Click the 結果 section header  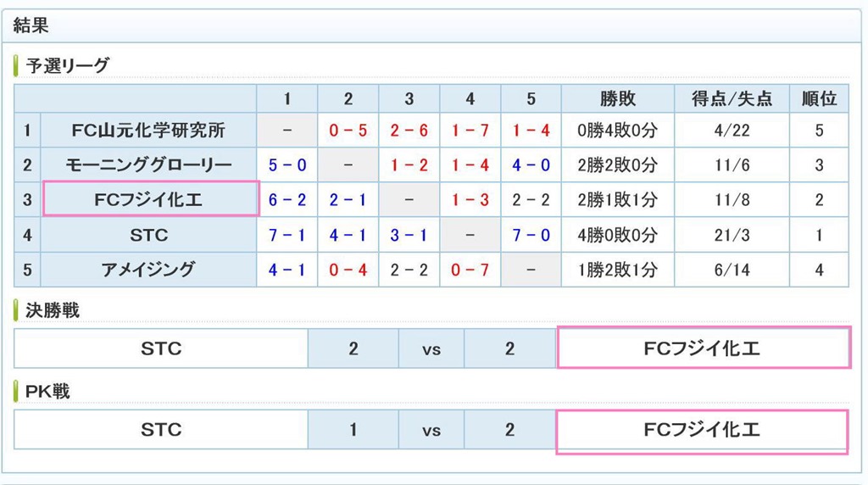31,25
